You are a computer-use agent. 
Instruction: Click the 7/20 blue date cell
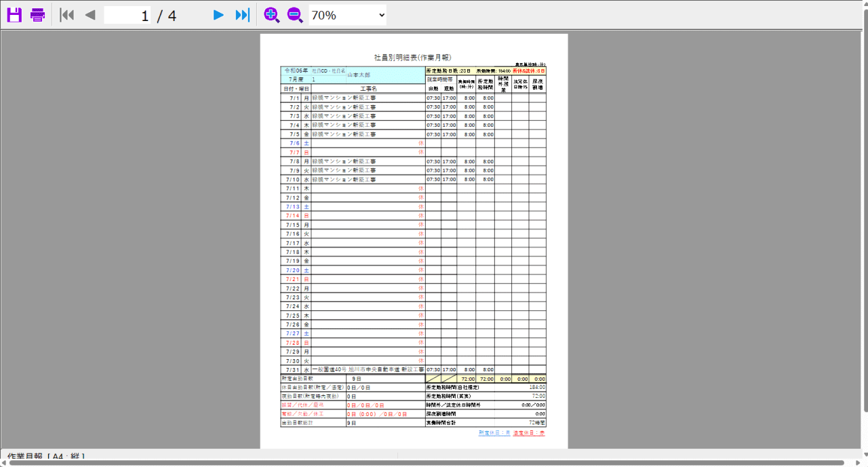(x=292, y=270)
